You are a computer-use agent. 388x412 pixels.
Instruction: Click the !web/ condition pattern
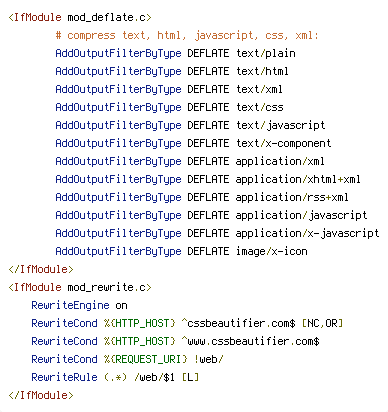[209, 359]
